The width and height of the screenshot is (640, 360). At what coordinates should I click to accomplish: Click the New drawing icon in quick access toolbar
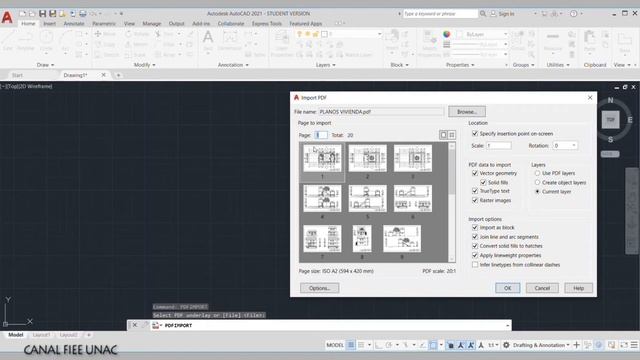(22, 13)
